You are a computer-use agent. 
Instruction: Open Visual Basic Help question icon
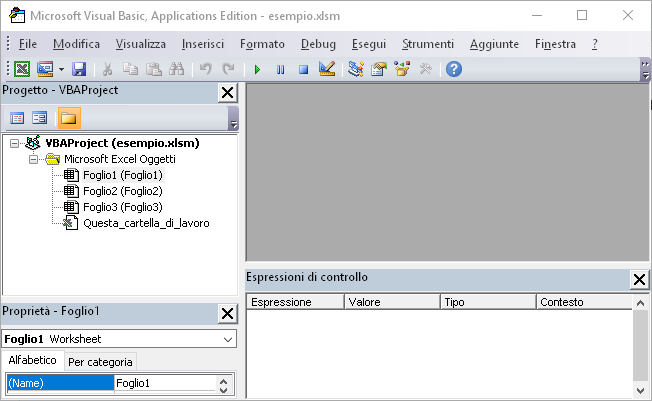[x=454, y=69]
